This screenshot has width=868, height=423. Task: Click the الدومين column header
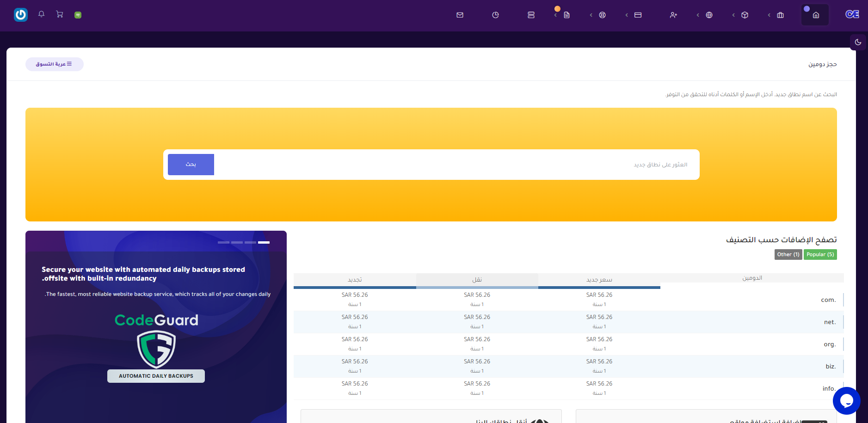[752, 278]
